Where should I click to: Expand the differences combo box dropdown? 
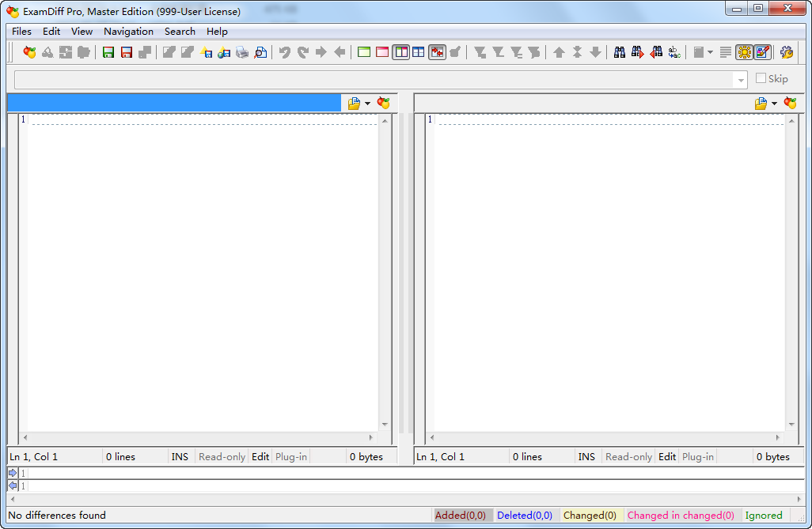tap(741, 80)
